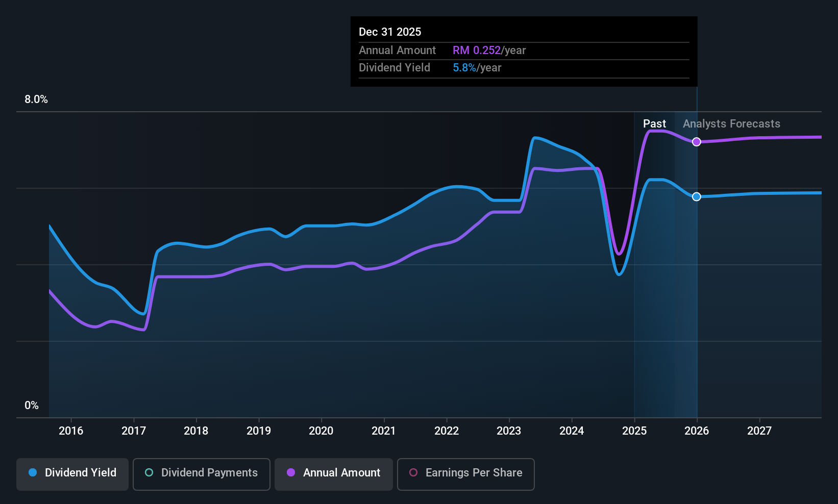Click the Annual Amount legend button
This screenshot has height=504, width=838.
[x=333, y=474]
